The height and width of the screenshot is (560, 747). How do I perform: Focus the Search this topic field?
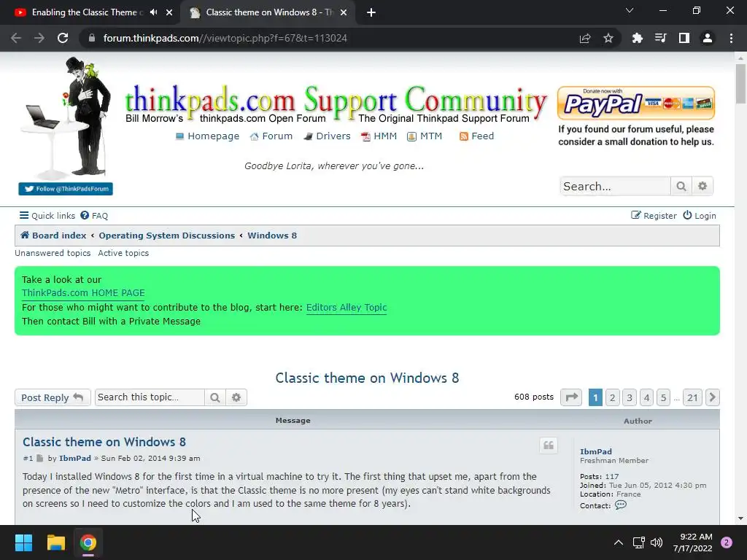point(150,397)
